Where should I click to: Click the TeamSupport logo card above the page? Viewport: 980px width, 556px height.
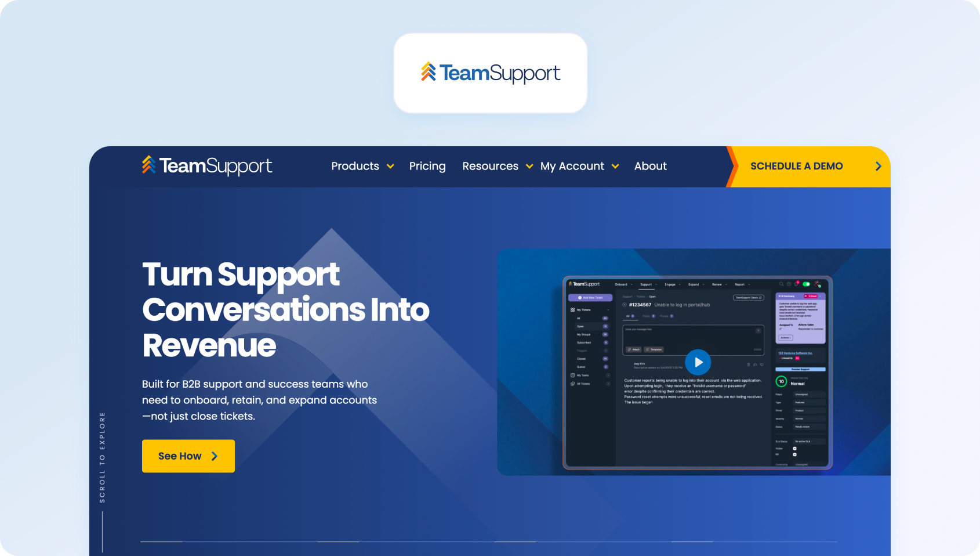[491, 73]
